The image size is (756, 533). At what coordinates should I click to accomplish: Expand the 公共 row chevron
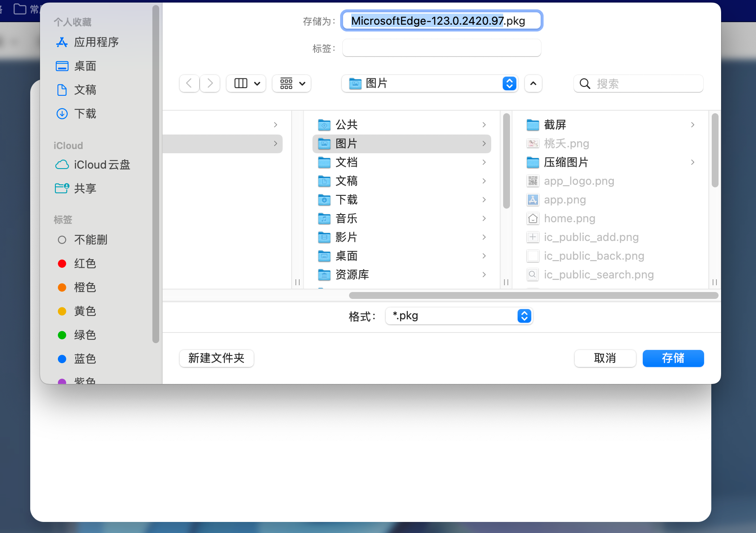click(x=484, y=125)
